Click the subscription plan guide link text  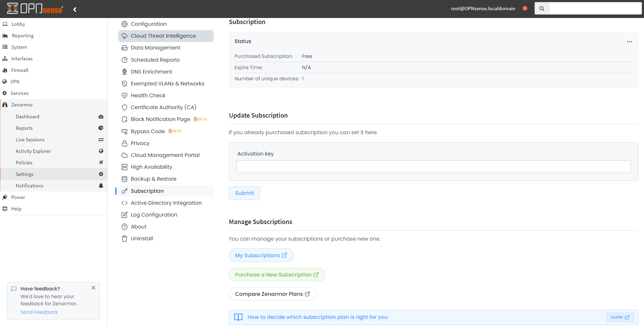pyautogui.click(x=317, y=317)
